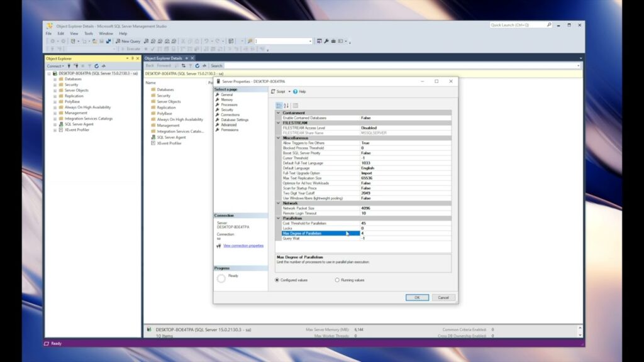Image resolution: width=644 pixels, height=362 pixels.
Task: Collapse the Miscellaneous category
Action: tap(278, 138)
